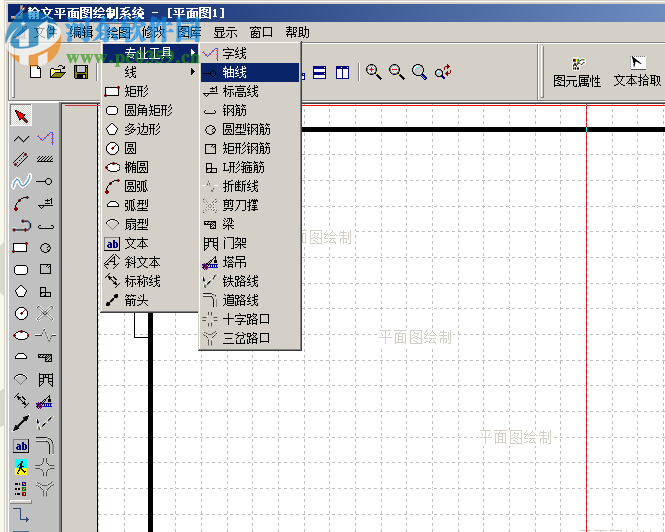Screen dimensions: 665x532
Task: Choose 箭头 from the draw menu
Action: pyautogui.click(x=151, y=300)
